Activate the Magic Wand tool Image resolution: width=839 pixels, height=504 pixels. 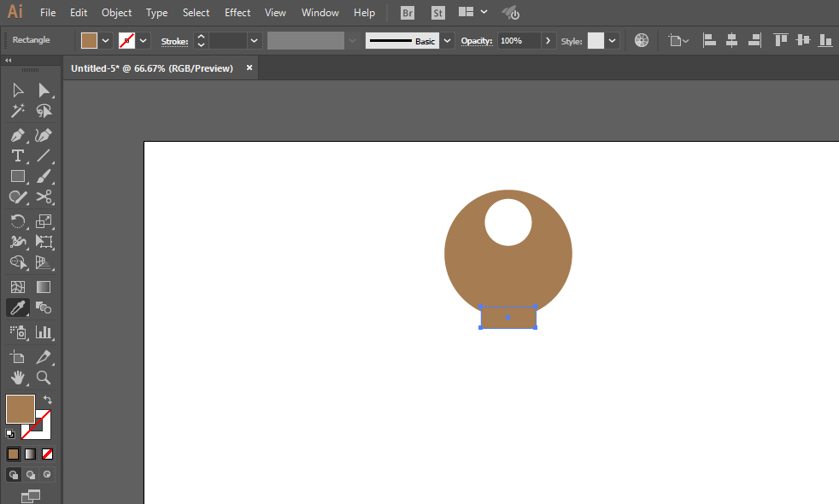17,111
